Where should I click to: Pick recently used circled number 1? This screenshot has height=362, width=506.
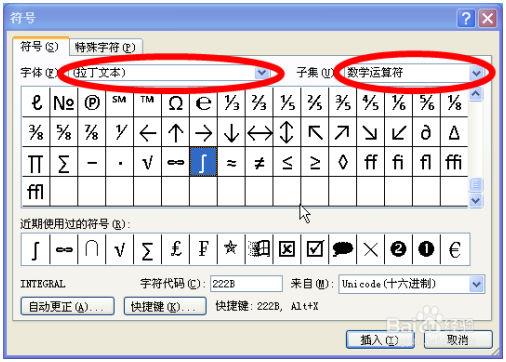(426, 249)
